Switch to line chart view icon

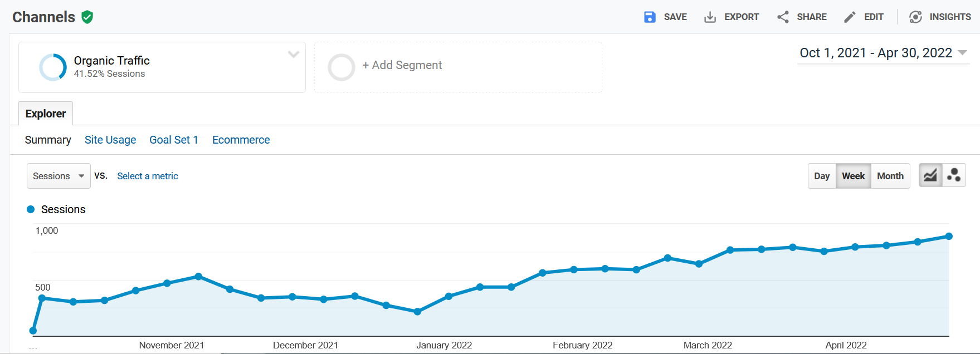(x=930, y=176)
